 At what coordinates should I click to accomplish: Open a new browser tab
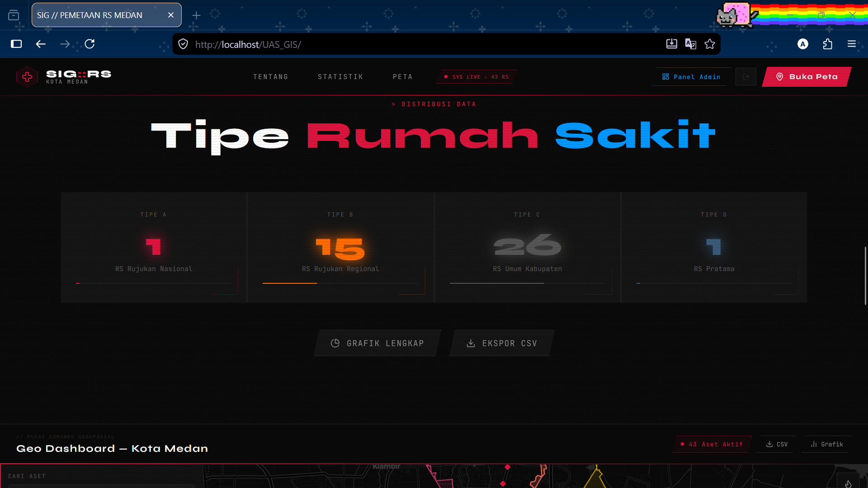click(196, 15)
